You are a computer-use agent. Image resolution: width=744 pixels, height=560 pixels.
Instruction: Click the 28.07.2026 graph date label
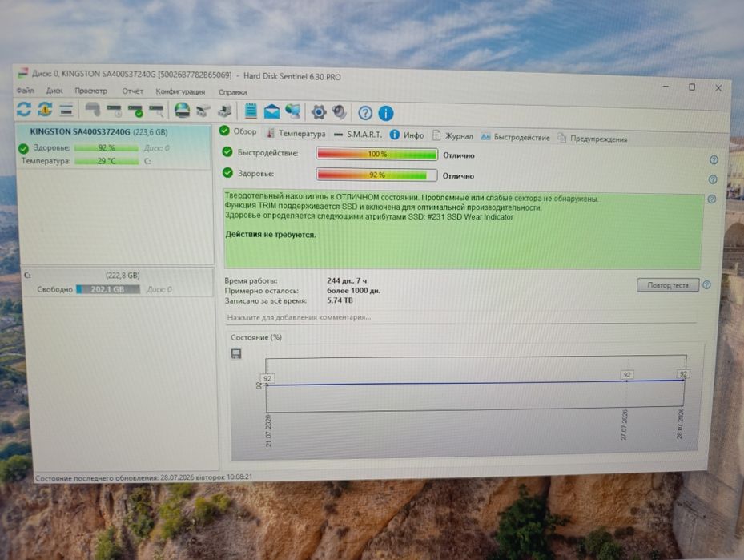coord(681,423)
